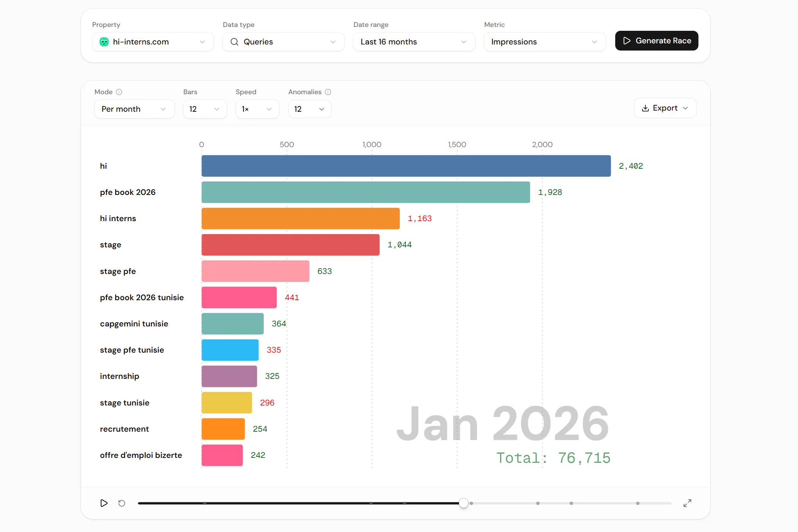The width and height of the screenshot is (798, 532).
Task: Click the 'recrutement' query label
Action: click(x=124, y=429)
